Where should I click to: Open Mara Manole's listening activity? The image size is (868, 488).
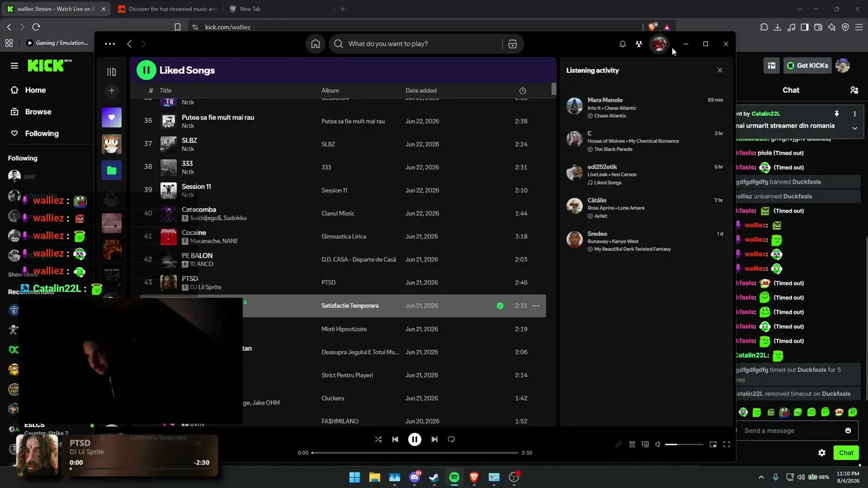point(644,107)
